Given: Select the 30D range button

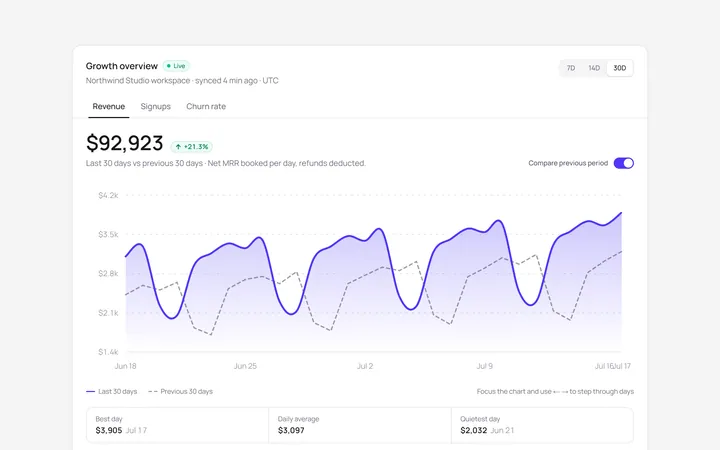Looking at the screenshot, I should coord(619,68).
